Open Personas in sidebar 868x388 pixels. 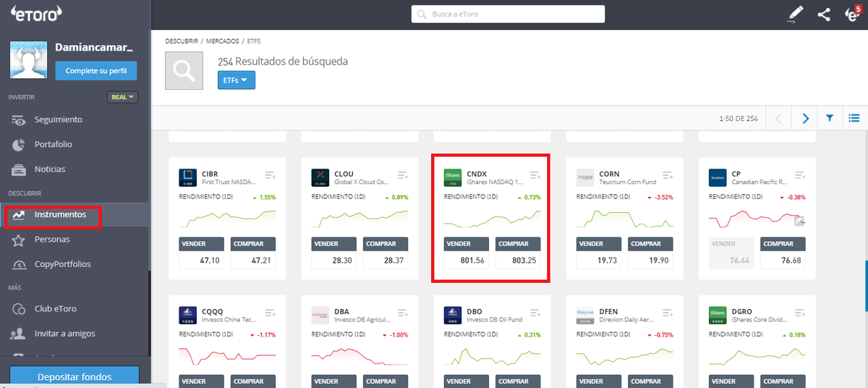pyautogui.click(x=53, y=239)
